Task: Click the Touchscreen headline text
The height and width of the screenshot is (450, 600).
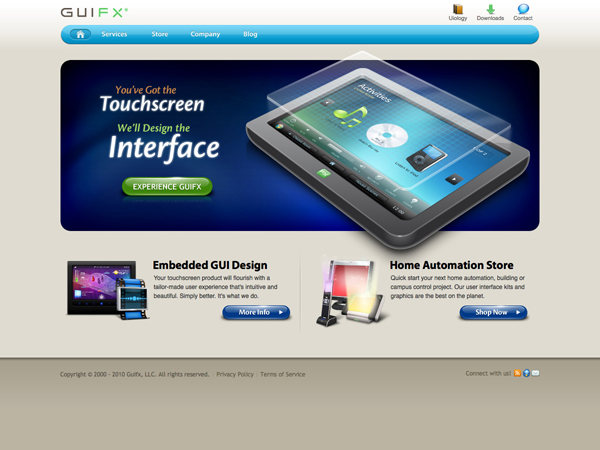Action: (x=152, y=104)
